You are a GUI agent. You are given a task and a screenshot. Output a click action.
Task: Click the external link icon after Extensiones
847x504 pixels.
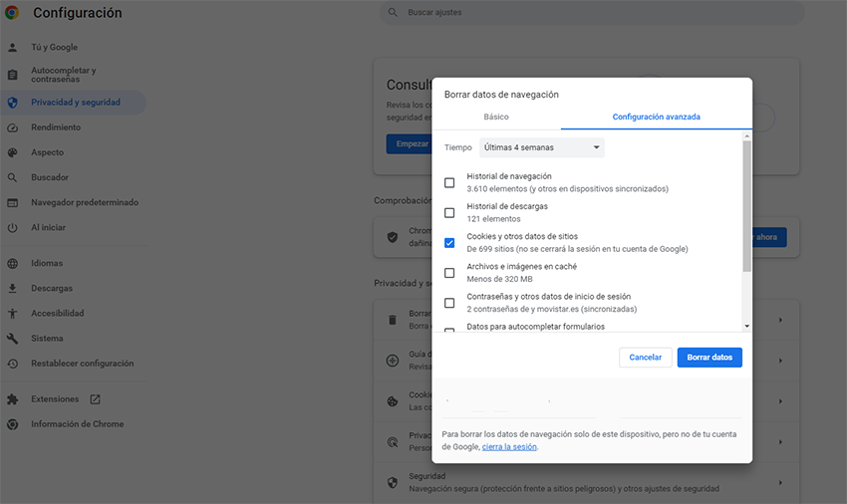tap(95, 399)
